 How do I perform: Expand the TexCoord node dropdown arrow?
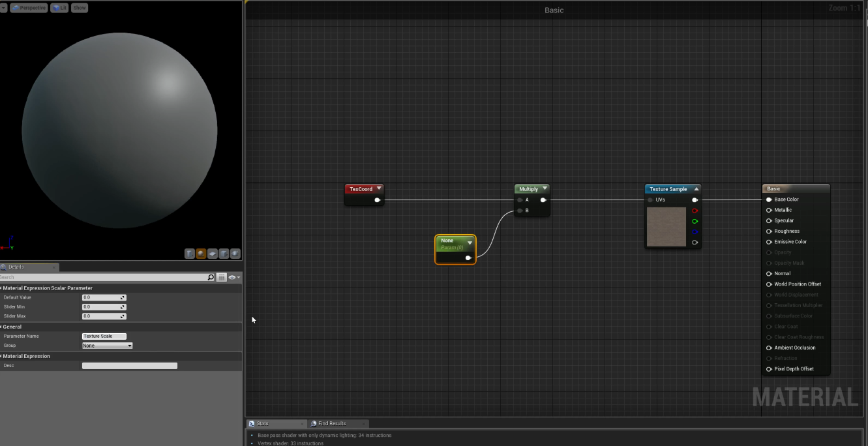tap(379, 188)
